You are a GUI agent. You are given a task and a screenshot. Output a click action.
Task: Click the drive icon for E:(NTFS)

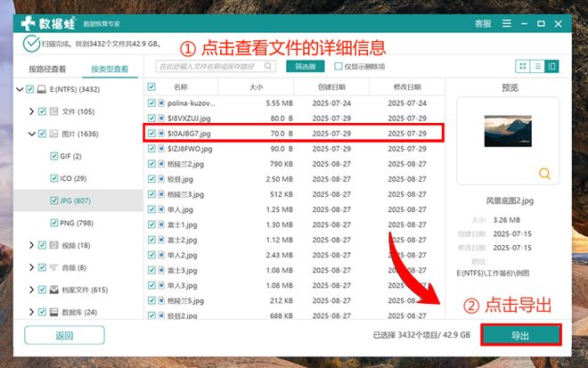coord(42,89)
